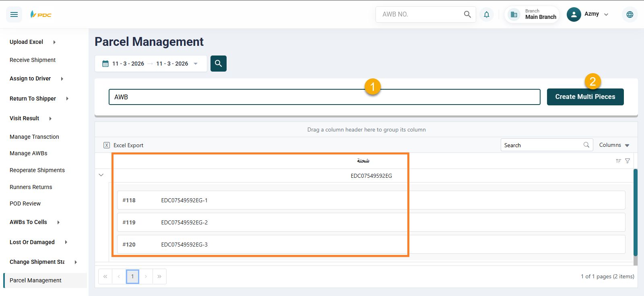Collapse the EDC07549592EG row

click(101, 175)
